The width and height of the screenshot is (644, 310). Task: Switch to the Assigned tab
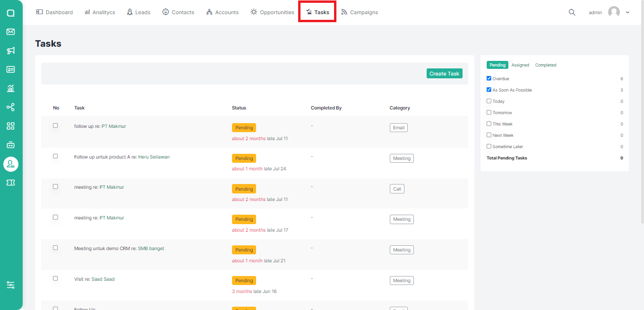[x=520, y=65]
